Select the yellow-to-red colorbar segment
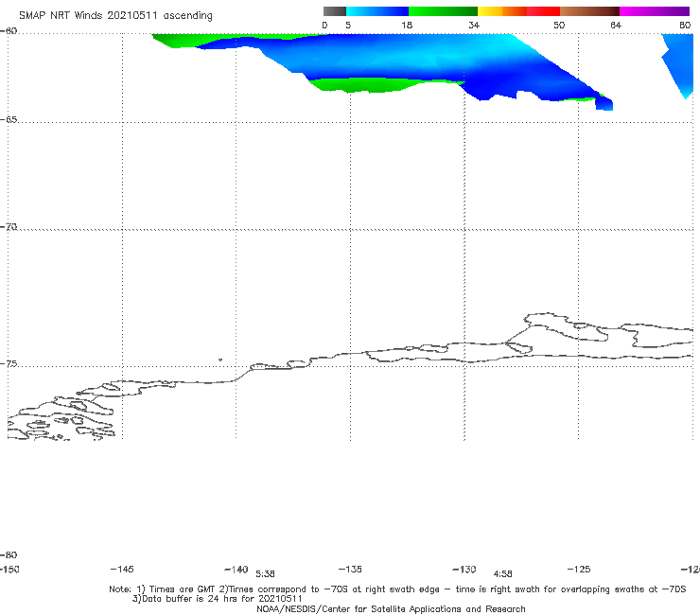This screenshot has width=700, height=615. point(518,11)
